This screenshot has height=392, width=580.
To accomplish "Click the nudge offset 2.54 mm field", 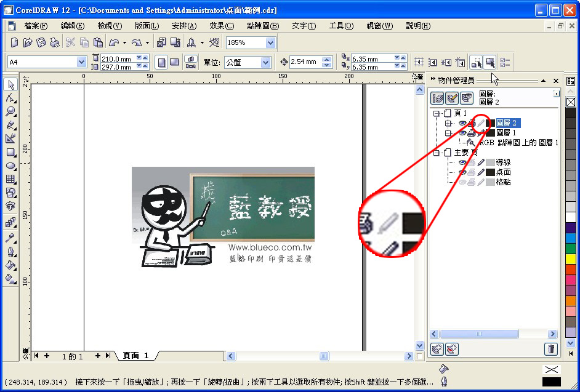I will (305, 62).
